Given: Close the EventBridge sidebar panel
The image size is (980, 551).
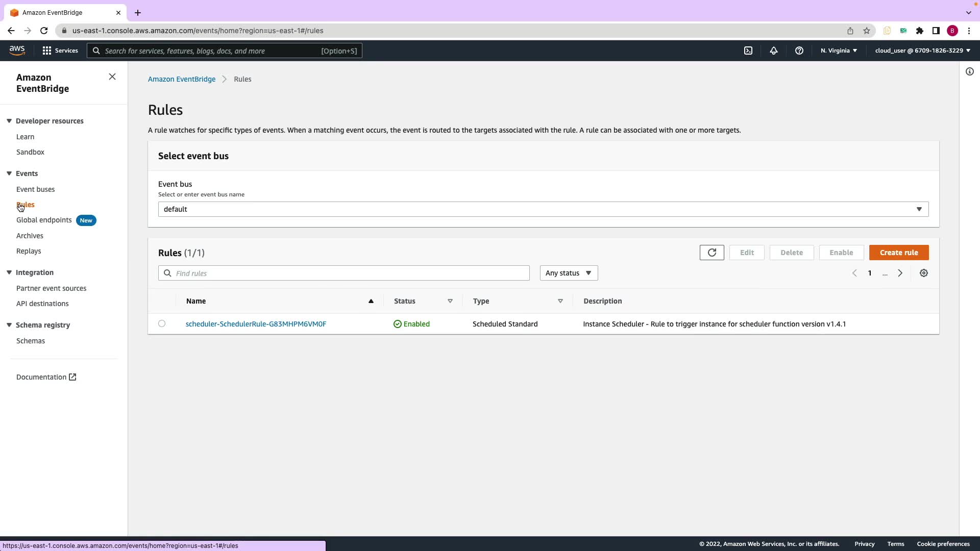Looking at the screenshot, I should click(112, 77).
